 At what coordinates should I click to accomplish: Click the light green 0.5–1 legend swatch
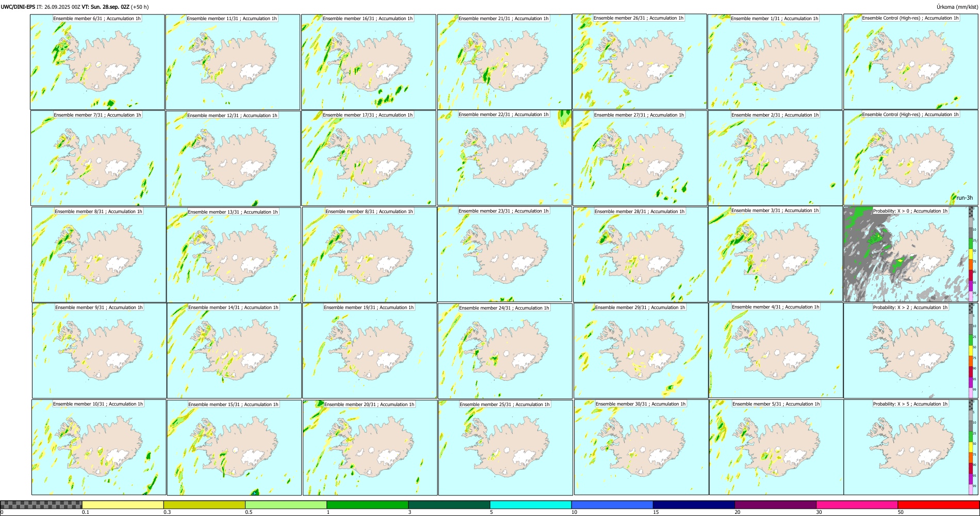tap(286, 505)
